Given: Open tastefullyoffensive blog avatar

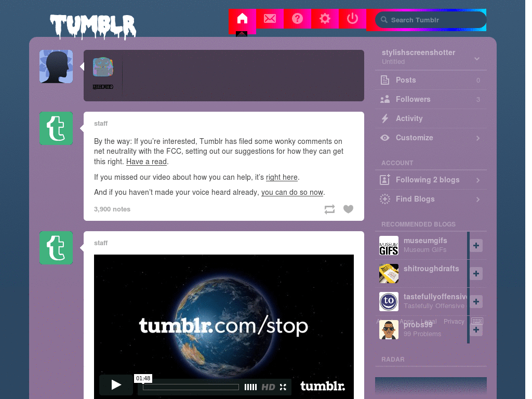Looking at the screenshot, I should tap(389, 302).
